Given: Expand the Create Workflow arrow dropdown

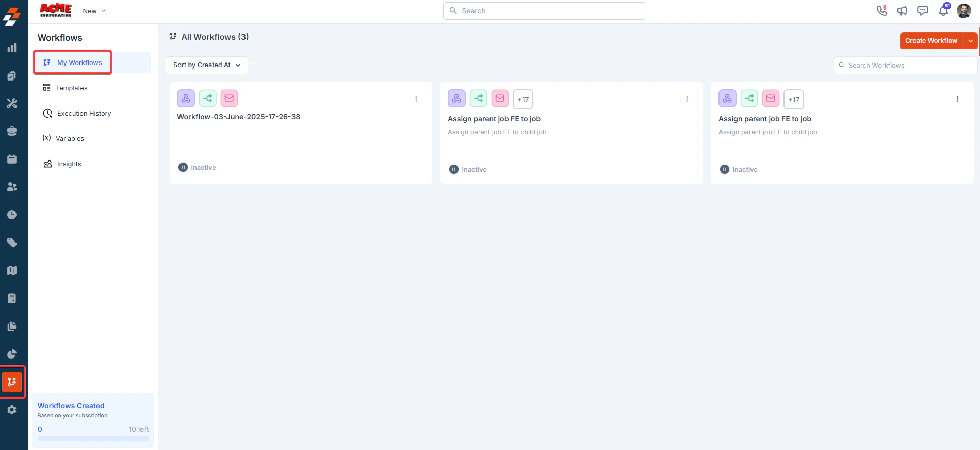Looking at the screenshot, I should (x=971, y=41).
